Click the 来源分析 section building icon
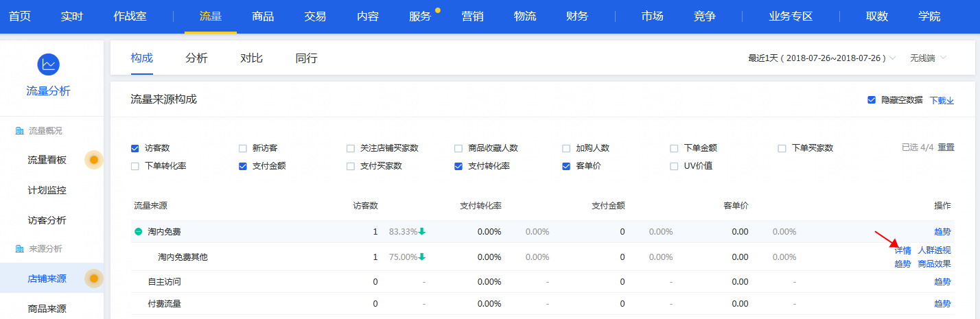The height and width of the screenshot is (319, 980). point(19,248)
